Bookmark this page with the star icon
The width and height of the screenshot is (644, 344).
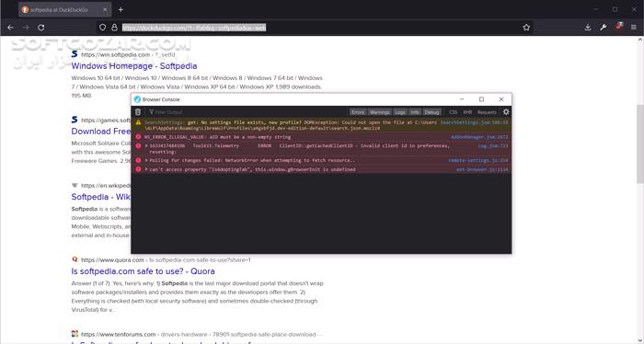526,28
